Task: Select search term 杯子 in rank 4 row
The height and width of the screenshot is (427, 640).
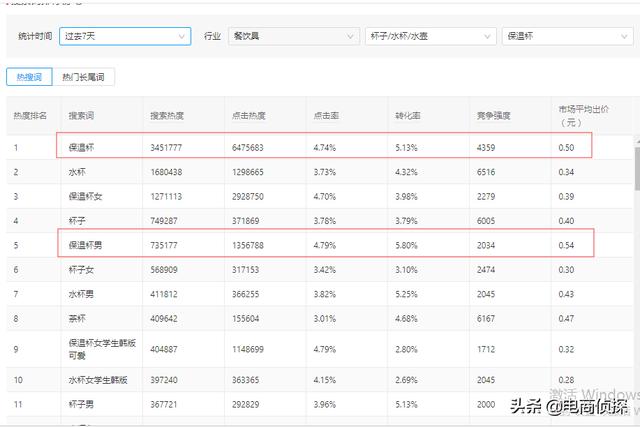Action: (x=77, y=221)
